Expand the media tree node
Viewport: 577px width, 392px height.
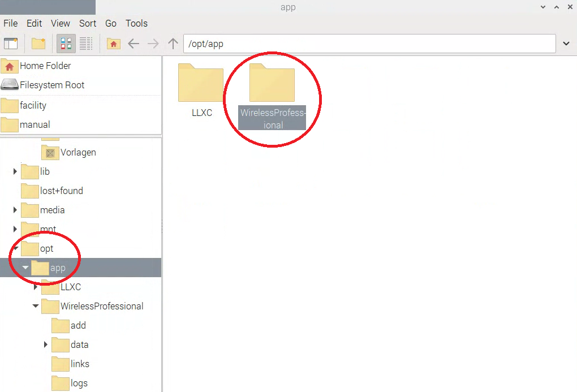15,210
